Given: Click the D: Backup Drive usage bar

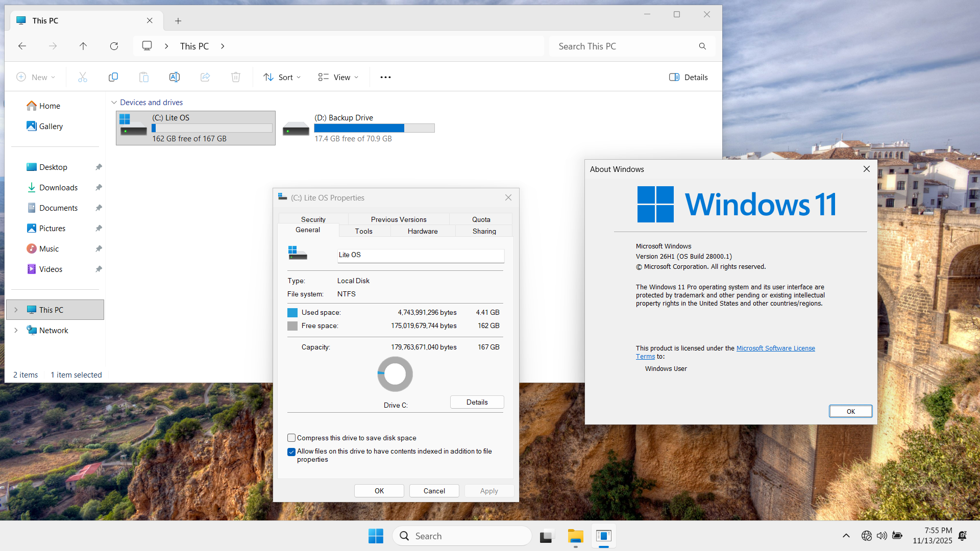Looking at the screenshot, I should 374,128.
